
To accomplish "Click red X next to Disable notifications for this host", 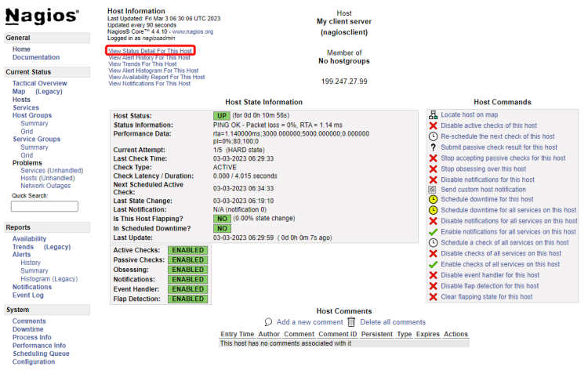I will 433,180.
